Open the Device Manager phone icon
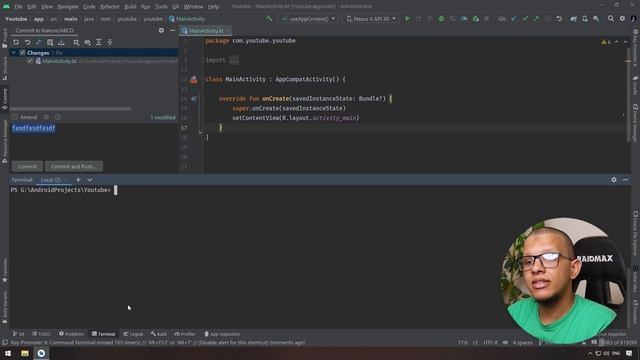The width and height of the screenshot is (640, 360). [x=585, y=19]
